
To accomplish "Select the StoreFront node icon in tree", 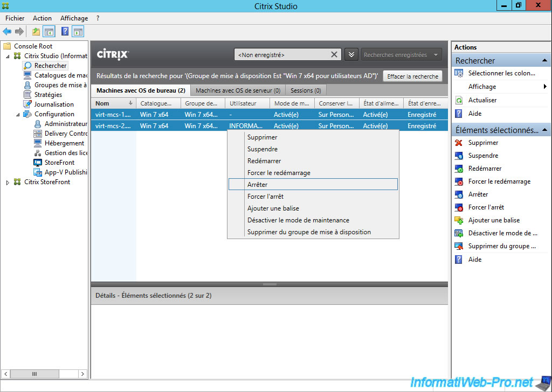I will [38, 163].
